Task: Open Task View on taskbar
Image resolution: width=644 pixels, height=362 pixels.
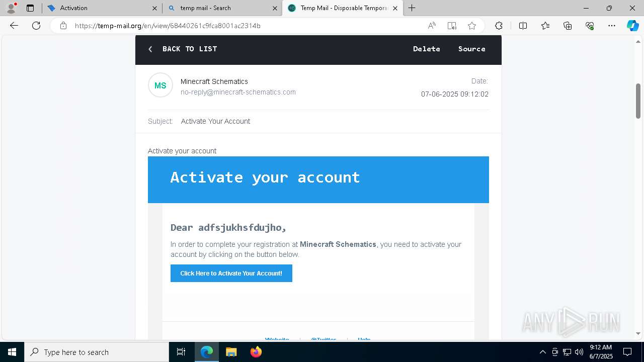Action: pyautogui.click(x=181, y=352)
